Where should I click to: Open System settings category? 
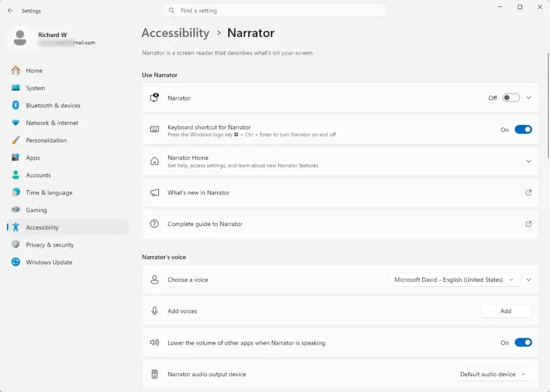tap(35, 88)
